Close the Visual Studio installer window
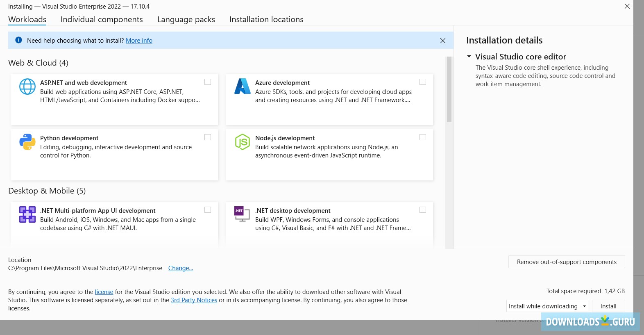The width and height of the screenshot is (644, 335). (627, 6)
